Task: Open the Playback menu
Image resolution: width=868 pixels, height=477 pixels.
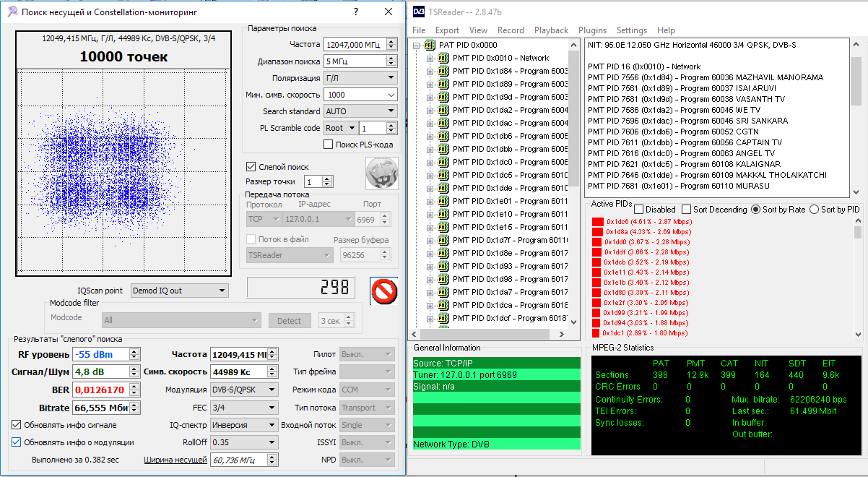Action: [x=551, y=30]
